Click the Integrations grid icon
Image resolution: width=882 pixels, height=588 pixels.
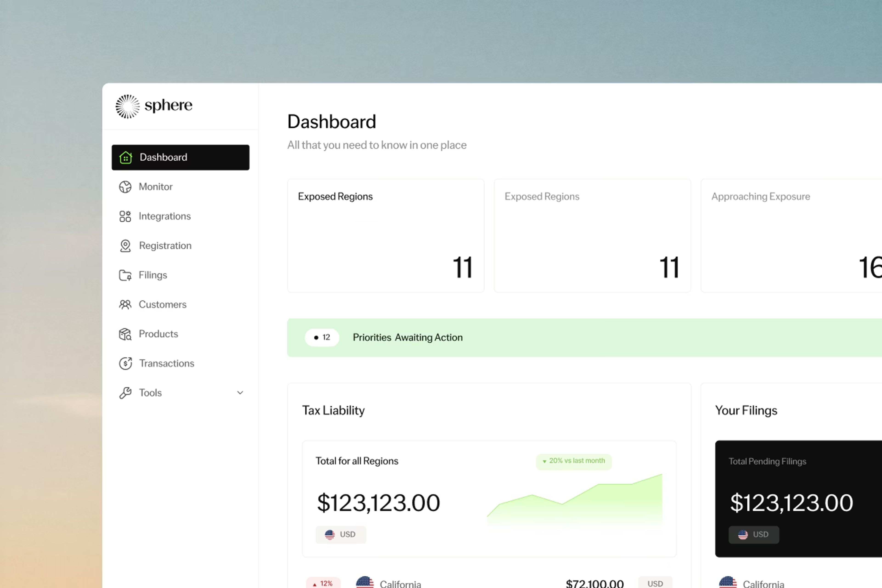(125, 216)
